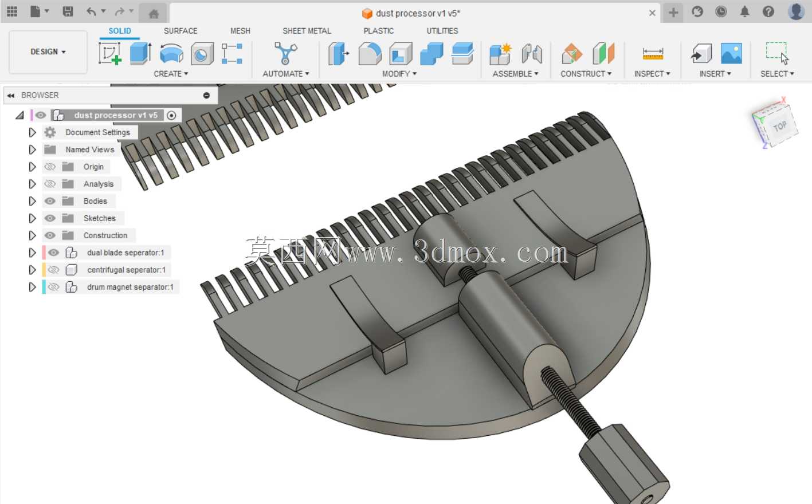Image resolution: width=812 pixels, height=504 pixels.
Task: Select the Rectangular Pattern tool
Action: 232,53
